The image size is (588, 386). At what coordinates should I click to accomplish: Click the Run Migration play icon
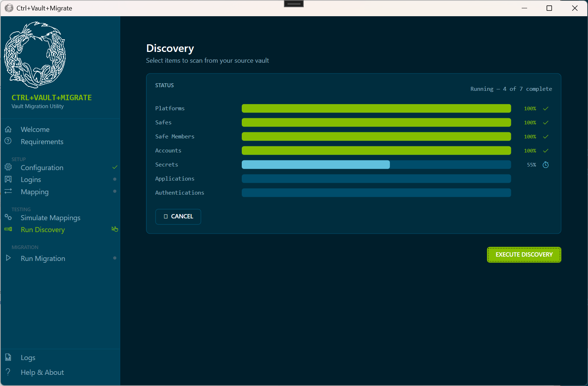[x=8, y=258]
